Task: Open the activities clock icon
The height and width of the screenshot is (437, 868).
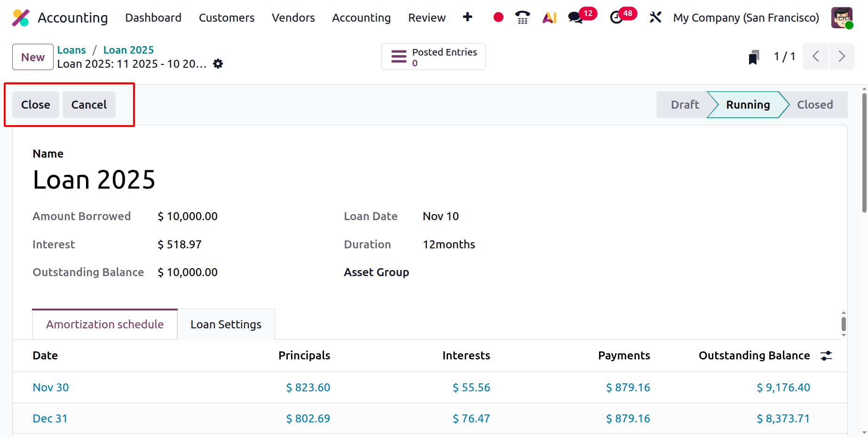Action: pos(616,18)
